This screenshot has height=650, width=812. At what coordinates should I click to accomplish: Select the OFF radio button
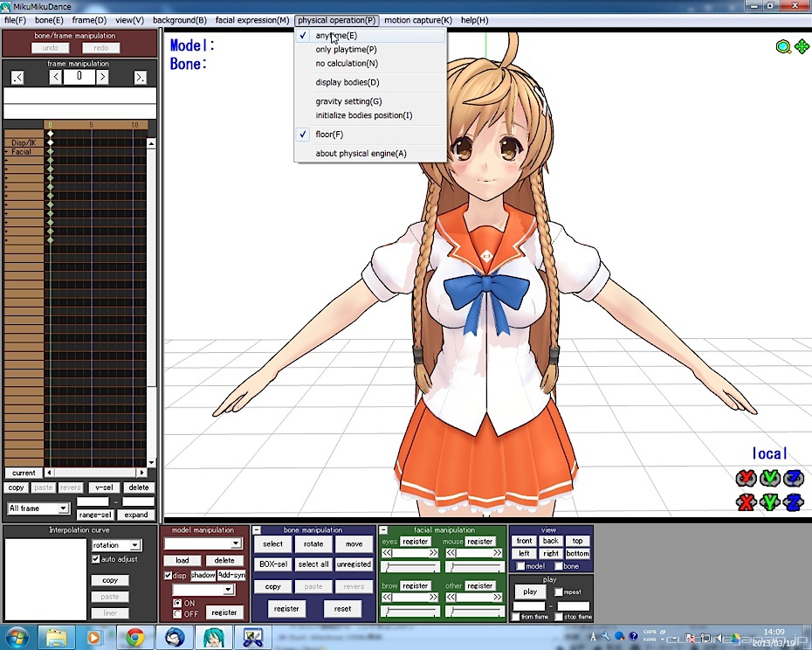(177, 613)
